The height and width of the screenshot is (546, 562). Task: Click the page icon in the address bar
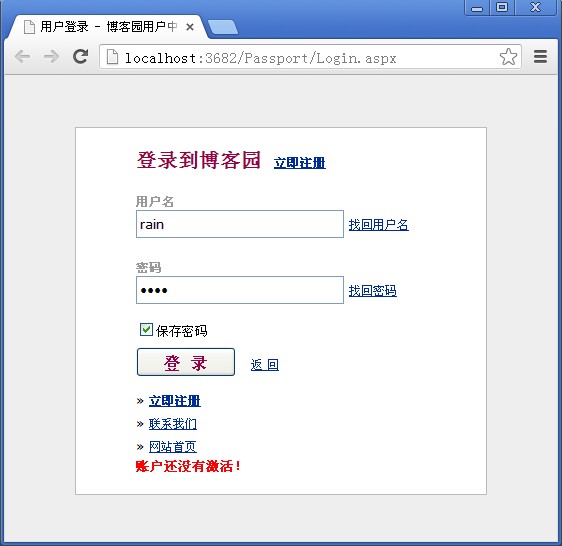(112, 57)
